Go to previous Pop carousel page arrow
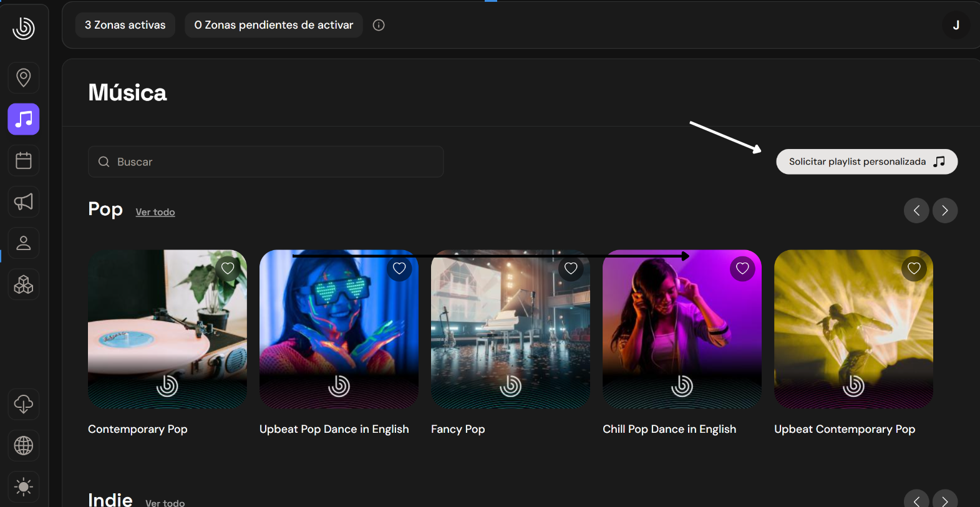The height and width of the screenshot is (507, 980). 916,211
